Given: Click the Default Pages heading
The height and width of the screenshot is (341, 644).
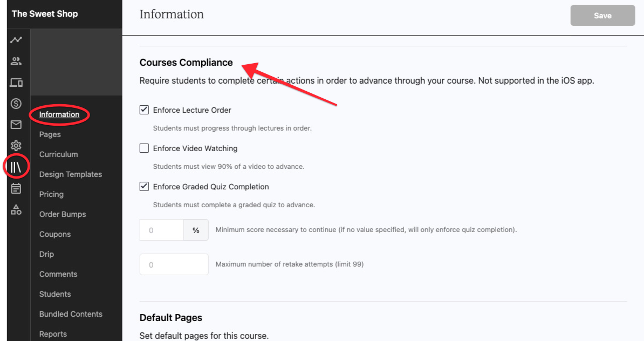Looking at the screenshot, I should pyautogui.click(x=171, y=318).
